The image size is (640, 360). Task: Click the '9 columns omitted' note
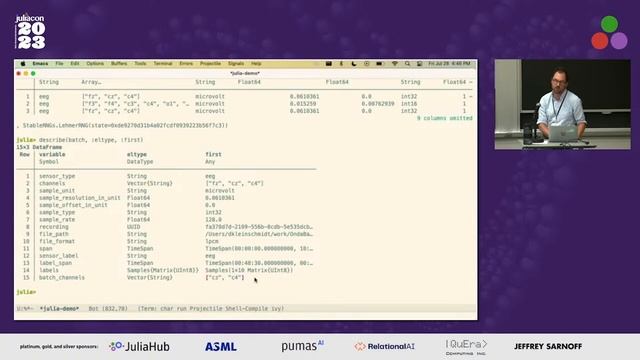444,118
